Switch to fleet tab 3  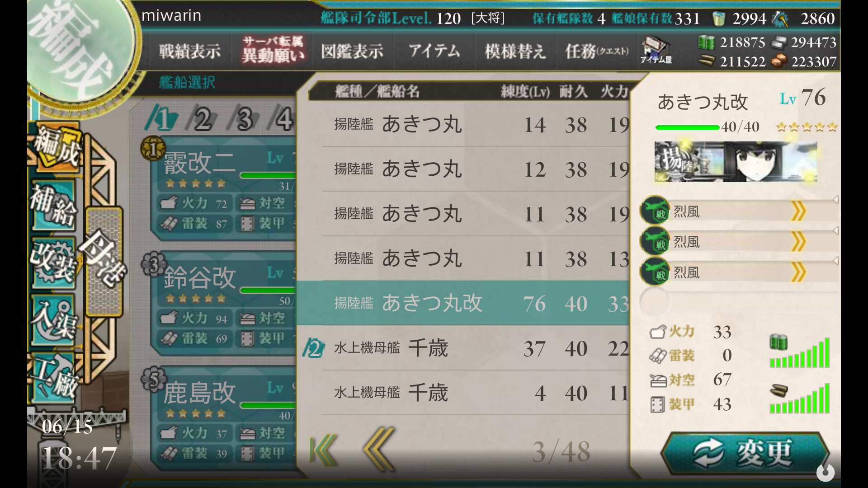point(243,118)
